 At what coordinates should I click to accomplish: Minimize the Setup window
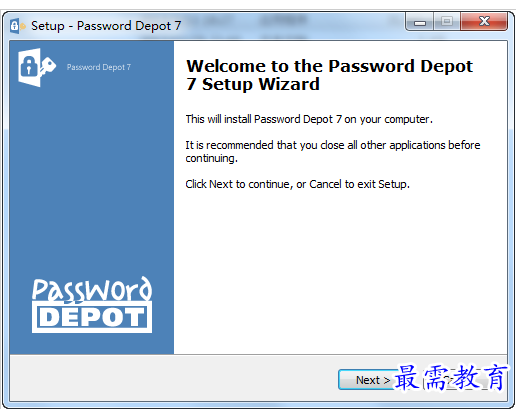pos(419,22)
